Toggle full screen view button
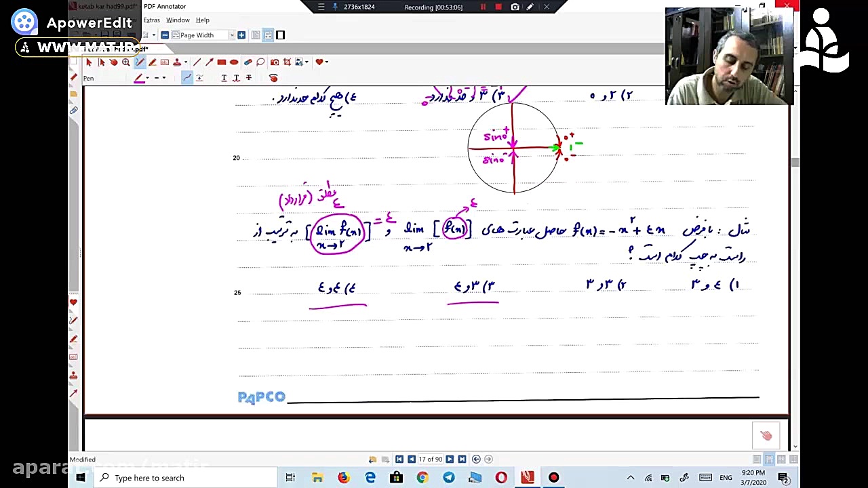This screenshot has height=488, width=868. pyautogui.click(x=281, y=35)
